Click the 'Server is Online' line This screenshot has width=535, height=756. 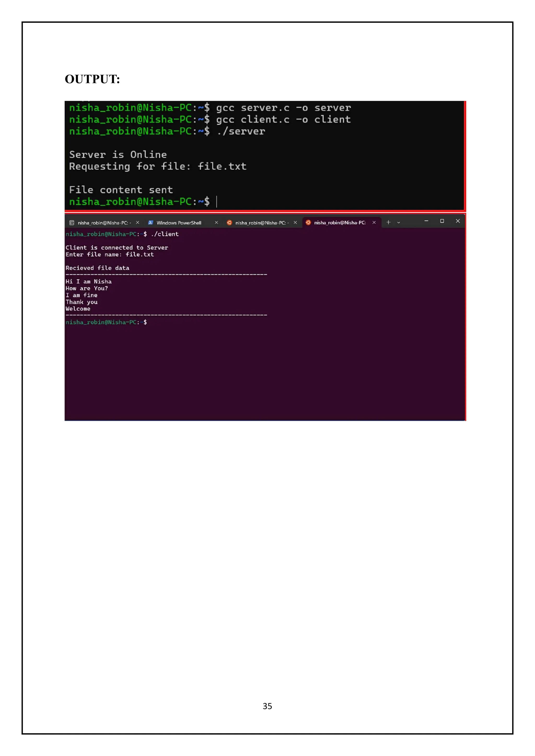(x=118, y=155)
